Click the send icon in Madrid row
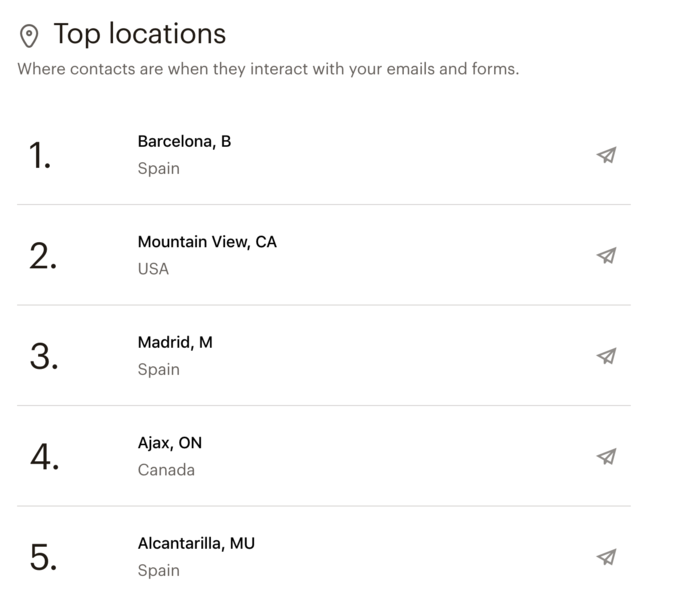674x600 pixels. [x=606, y=356]
